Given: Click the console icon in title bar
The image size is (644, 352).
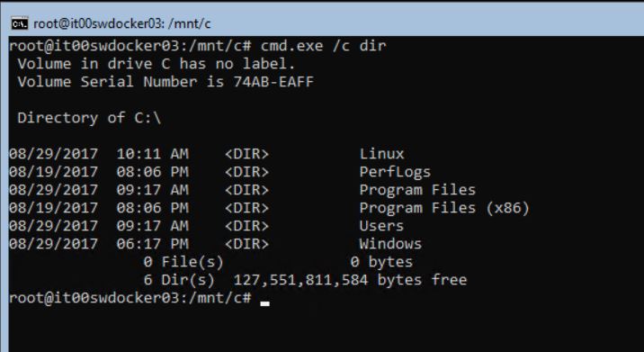Looking at the screenshot, I should 19,23.
